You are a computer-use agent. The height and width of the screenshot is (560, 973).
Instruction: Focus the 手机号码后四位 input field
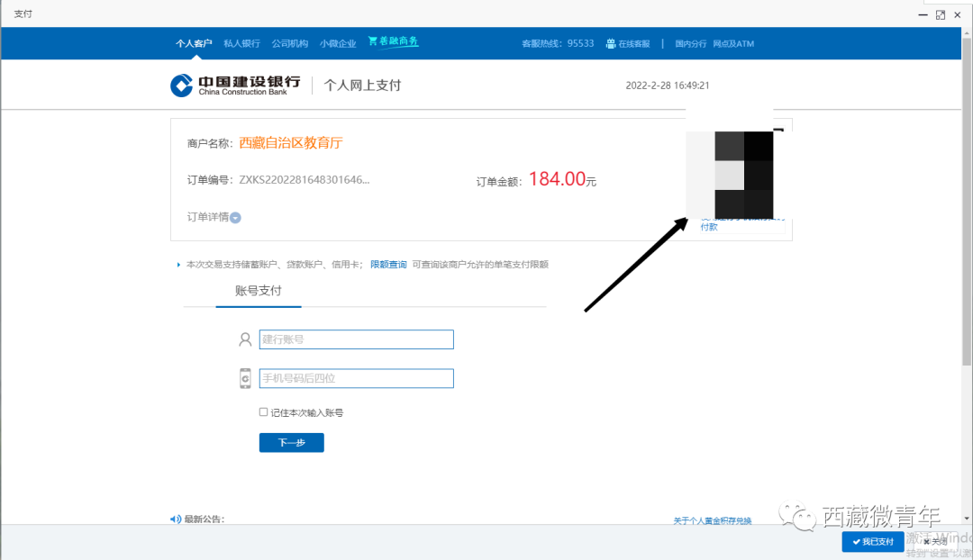click(356, 378)
